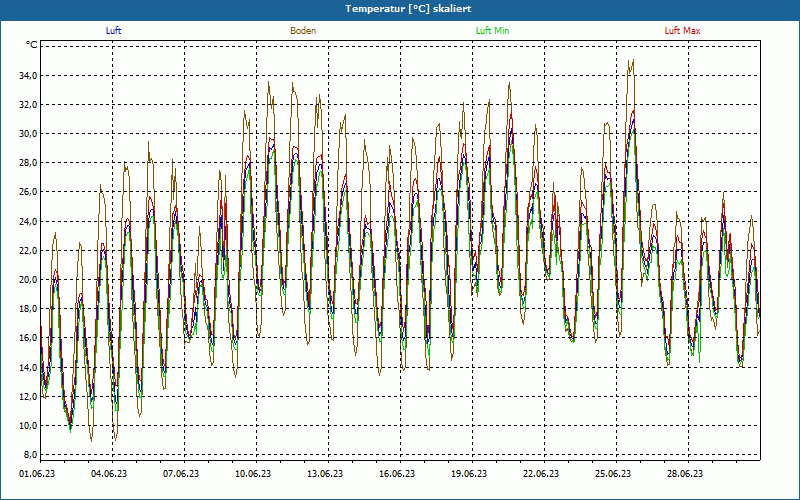The image size is (800, 500).
Task: Click the 30,0 y-axis value
Action: point(28,134)
